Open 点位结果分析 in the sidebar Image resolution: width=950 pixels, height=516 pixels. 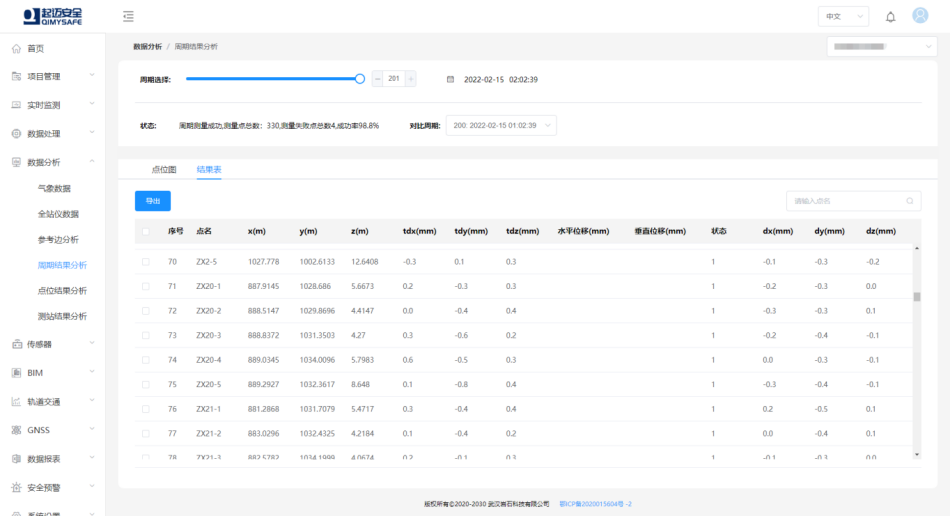coord(62,291)
